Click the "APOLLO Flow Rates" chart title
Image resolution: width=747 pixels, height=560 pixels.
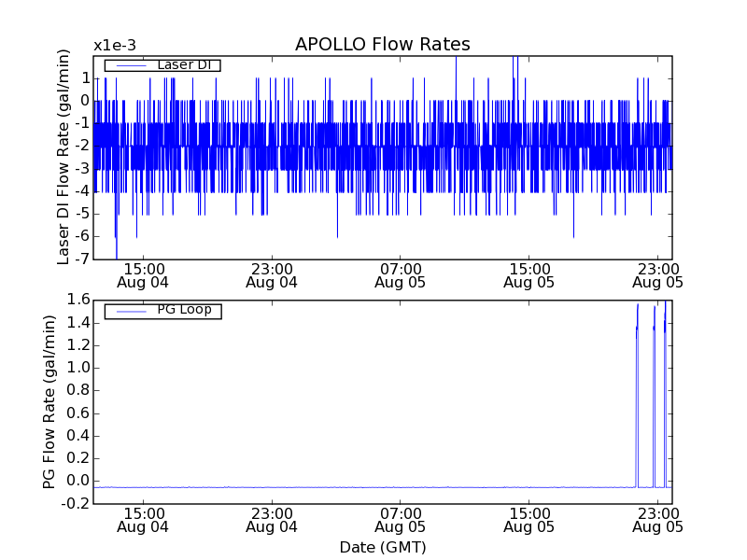382,45
